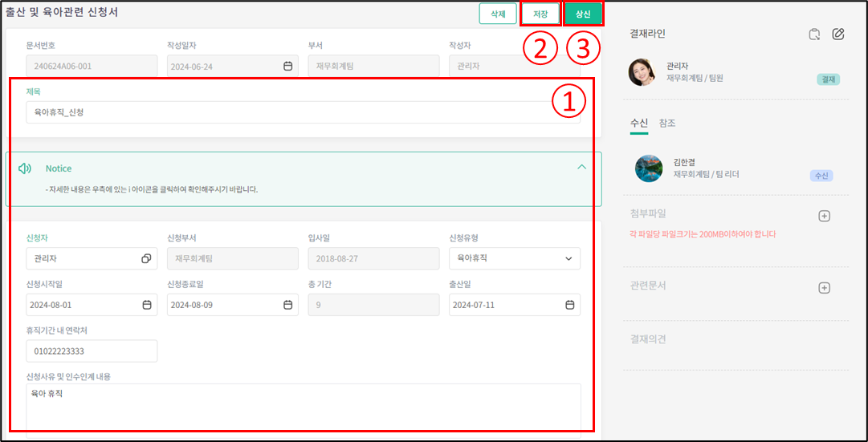Click the plus icon next to 관련문서
The height and width of the screenshot is (442, 868).
[824, 288]
